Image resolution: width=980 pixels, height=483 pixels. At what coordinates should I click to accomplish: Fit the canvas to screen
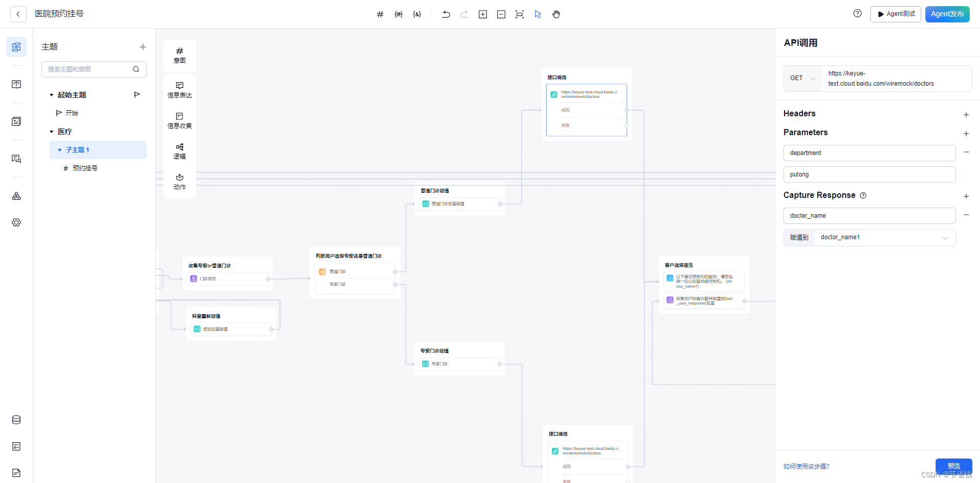tap(520, 14)
